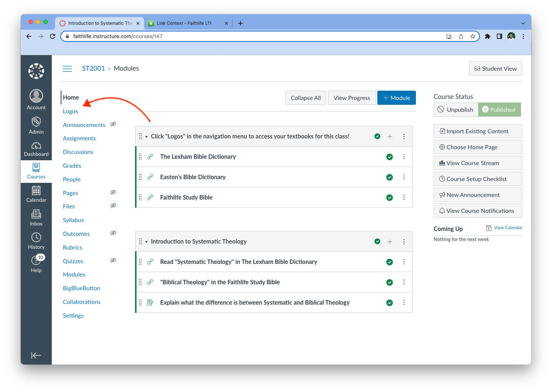This screenshot has width=552, height=392.
Task: Open Syllabus in the course navigation
Action: (x=73, y=220)
